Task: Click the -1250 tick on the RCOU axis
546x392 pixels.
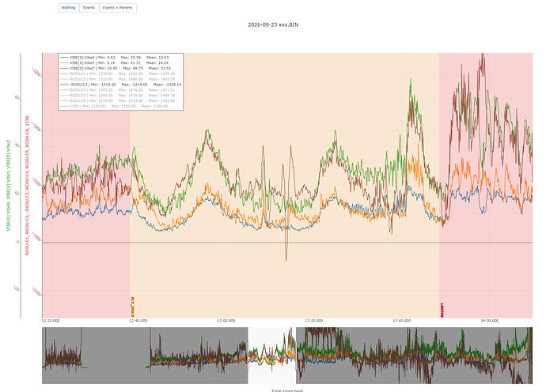Action: pos(36,73)
